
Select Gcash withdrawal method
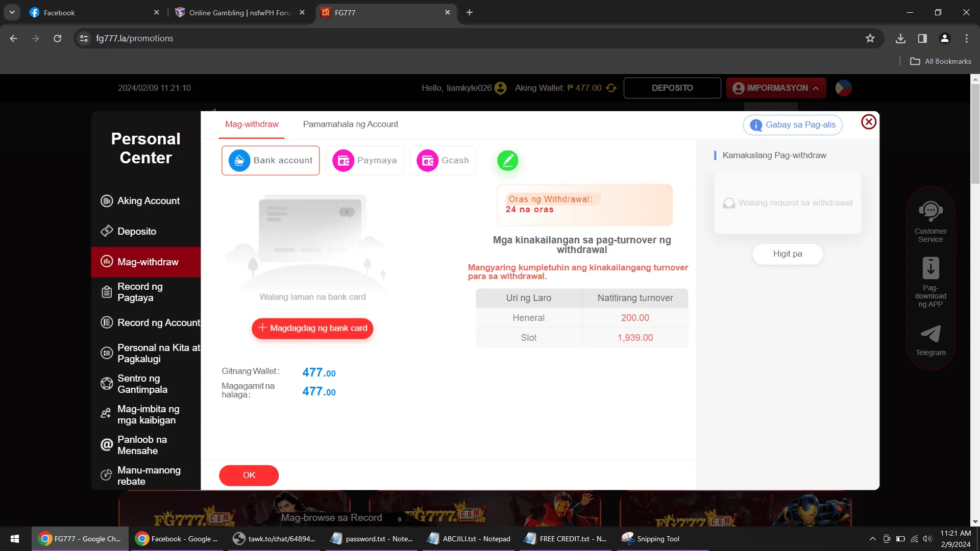(x=443, y=160)
